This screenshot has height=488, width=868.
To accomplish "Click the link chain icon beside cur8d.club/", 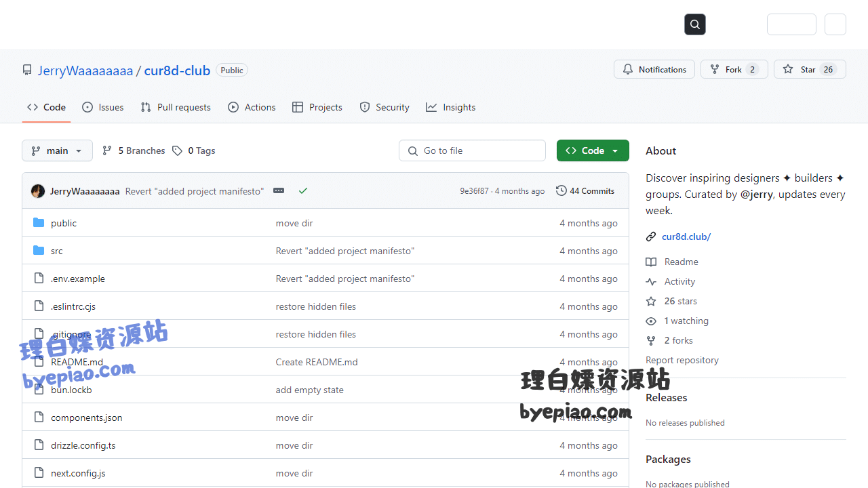I will (651, 237).
